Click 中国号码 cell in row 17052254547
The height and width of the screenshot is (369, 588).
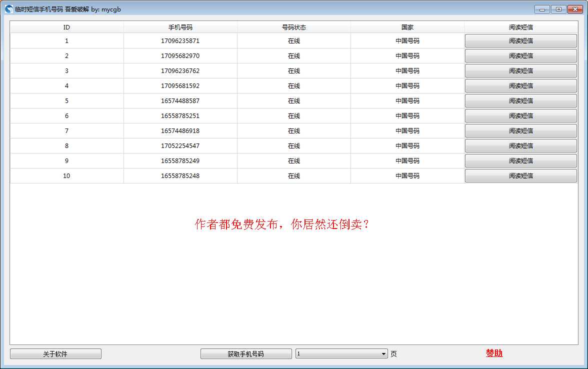point(407,146)
